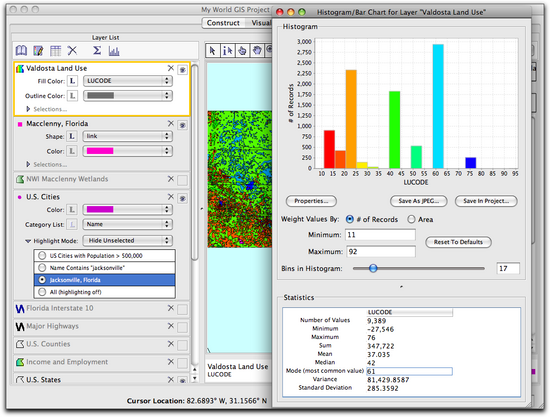
Task: Click the Valdosta Land Use layer icon
Action: pos(20,68)
